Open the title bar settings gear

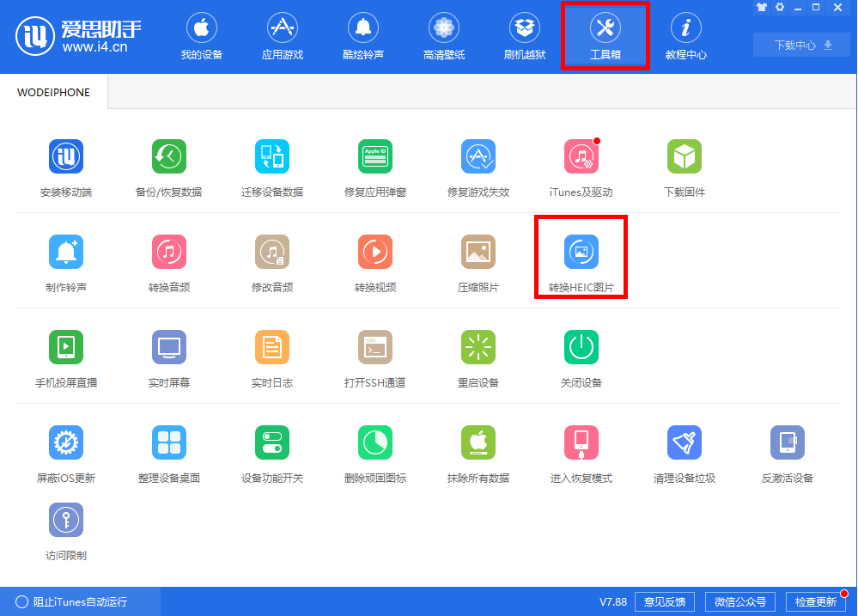pos(779,8)
